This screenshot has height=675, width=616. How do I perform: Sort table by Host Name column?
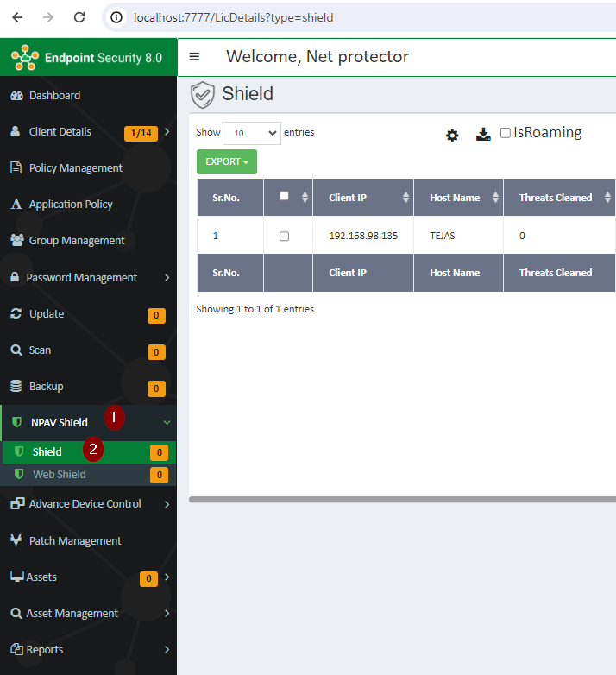point(458,197)
